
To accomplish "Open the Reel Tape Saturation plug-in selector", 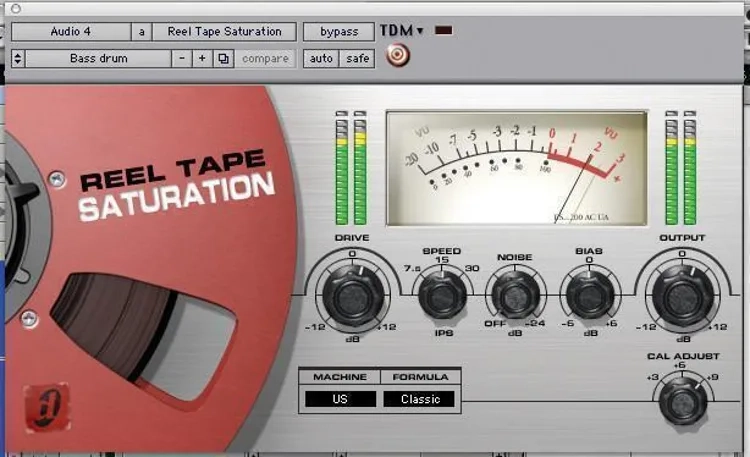I will (x=224, y=32).
